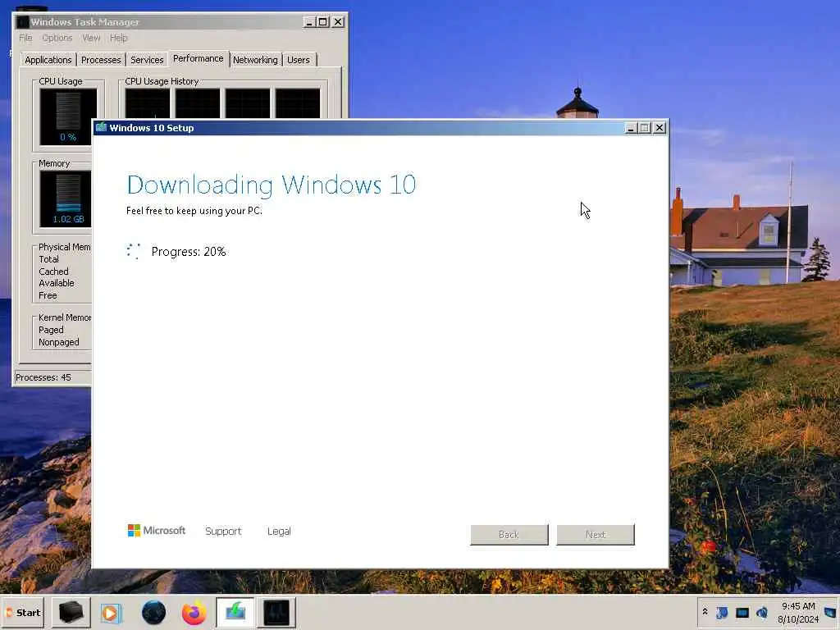The image size is (840, 630).
Task: Open Task Manager View menu
Action: tap(91, 38)
